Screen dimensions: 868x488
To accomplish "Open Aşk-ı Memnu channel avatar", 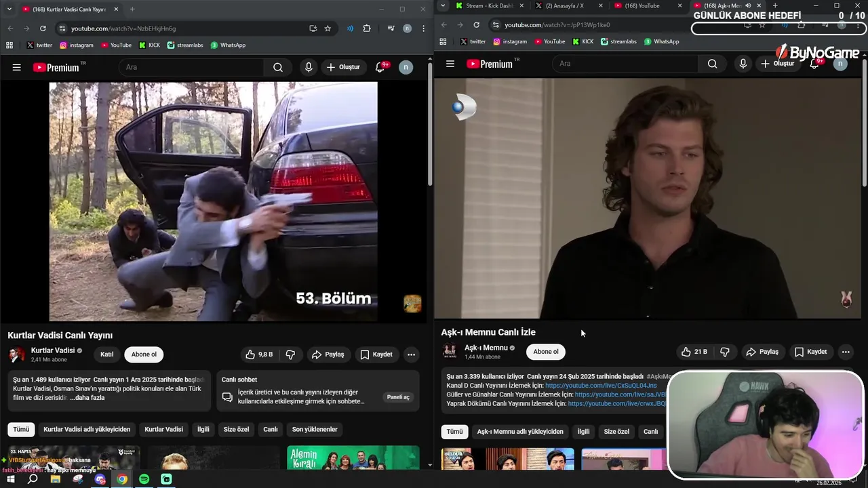I will coord(450,351).
